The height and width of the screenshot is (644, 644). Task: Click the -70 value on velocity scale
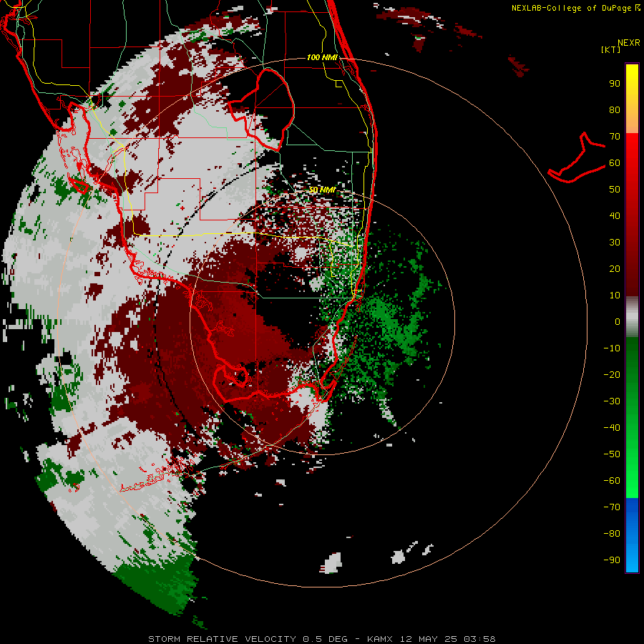[x=612, y=507]
